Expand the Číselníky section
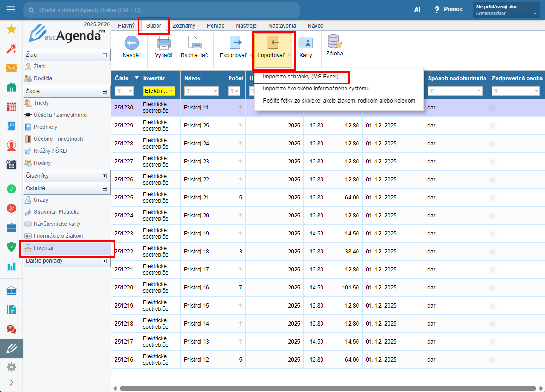This screenshot has height=392, width=545. [x=104, y=176]
